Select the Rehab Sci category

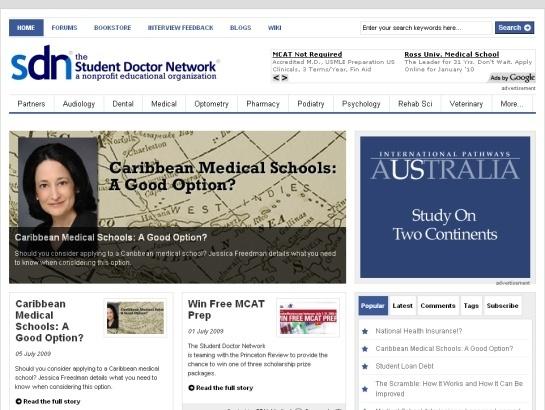[415, 104]
